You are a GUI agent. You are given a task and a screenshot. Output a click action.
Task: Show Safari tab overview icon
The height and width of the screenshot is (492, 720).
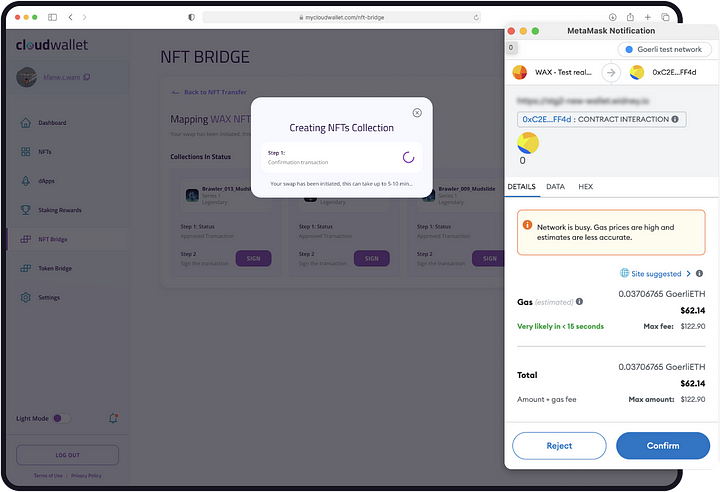tap(665, 17)
